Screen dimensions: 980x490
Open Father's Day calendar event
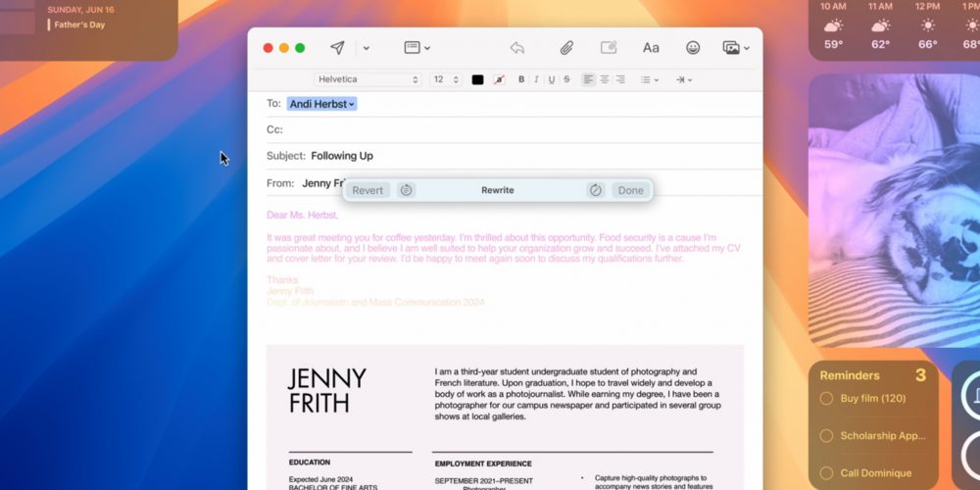(x=79, y=25)
